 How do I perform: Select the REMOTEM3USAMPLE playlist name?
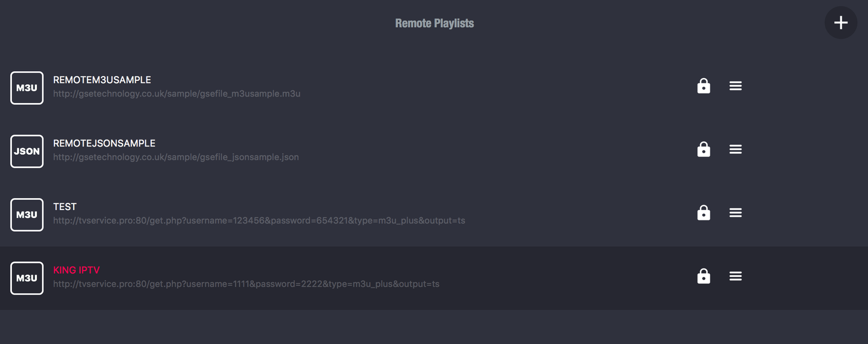(102, 80)
